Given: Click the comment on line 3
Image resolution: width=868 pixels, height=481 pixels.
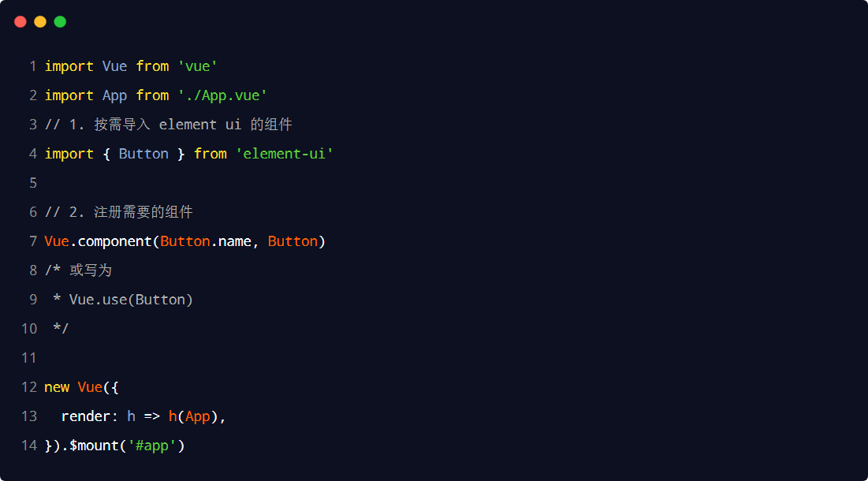Looking at the screenshot, I should (x=168, y=125).
